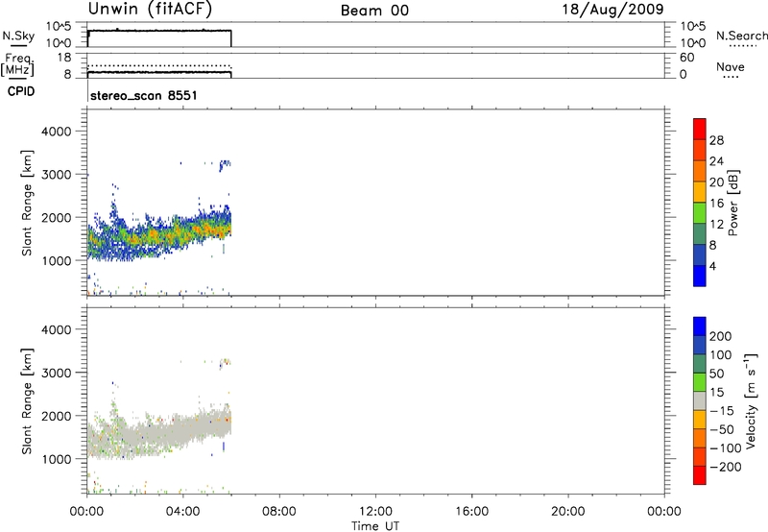This screenshot has height=532, width=768.
Task: Pick the light green segment of power color bar
Action: [700, 212]
